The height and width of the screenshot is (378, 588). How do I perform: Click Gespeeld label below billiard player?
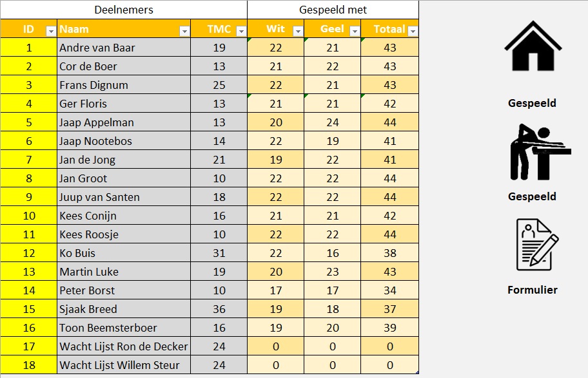[532, 196]
